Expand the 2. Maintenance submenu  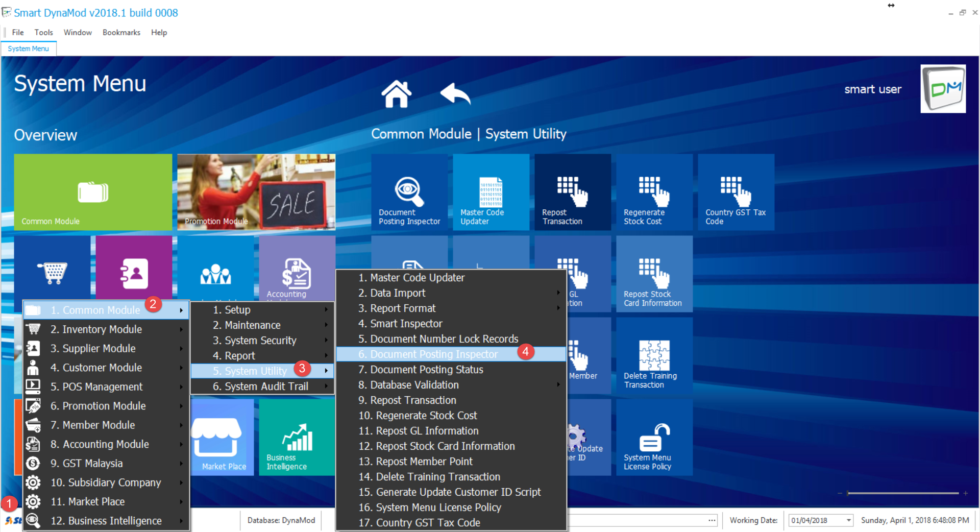262,325
